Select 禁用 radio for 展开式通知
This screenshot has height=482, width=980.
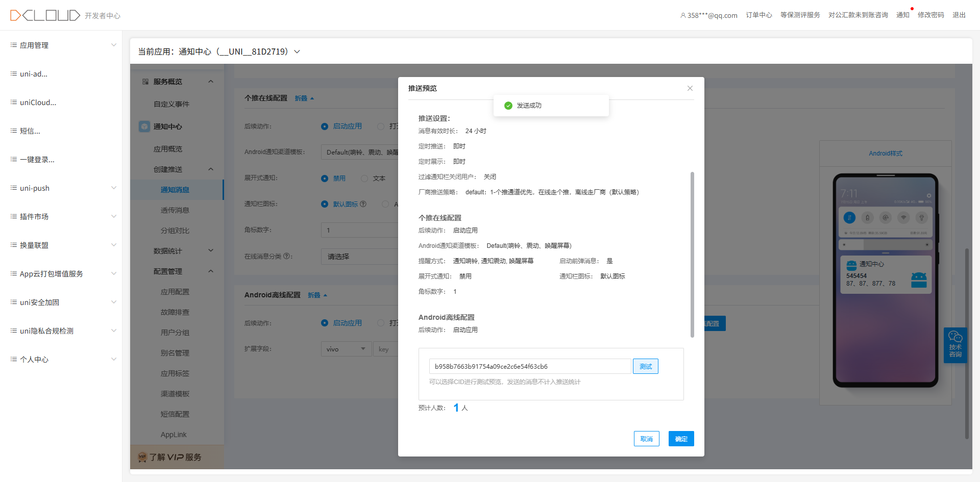pyautogui.click(x=325, y=179)
